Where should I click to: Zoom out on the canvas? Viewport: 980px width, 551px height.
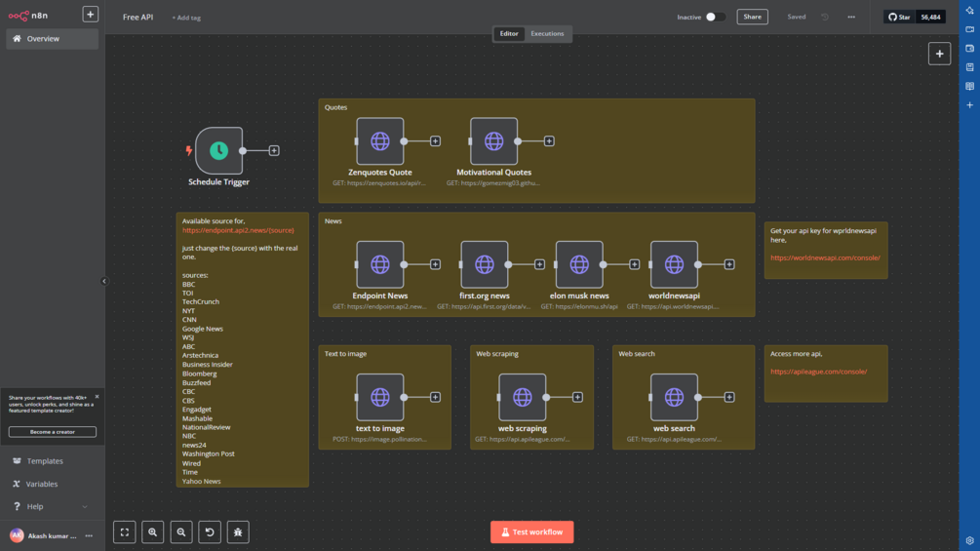tap(181, 532)
